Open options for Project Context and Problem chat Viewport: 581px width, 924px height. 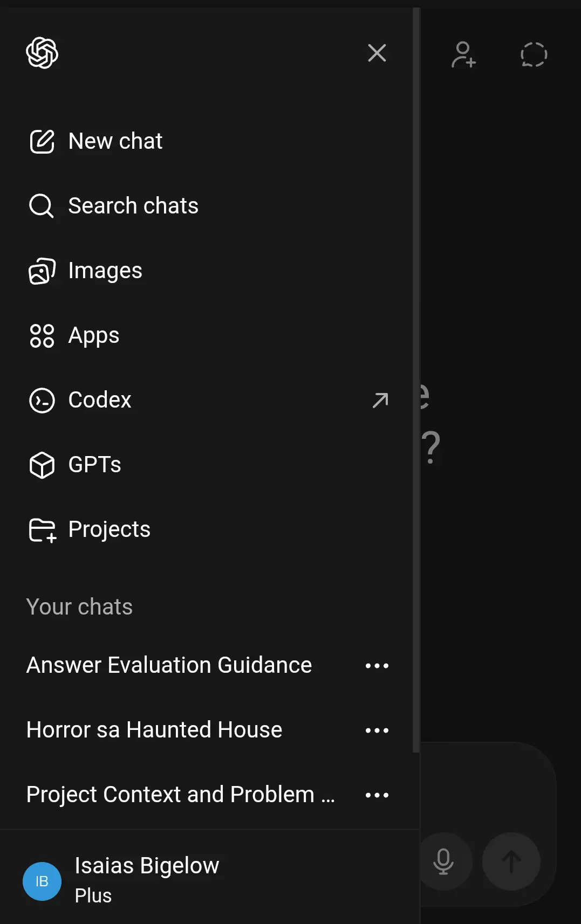[x=377, y=795]
